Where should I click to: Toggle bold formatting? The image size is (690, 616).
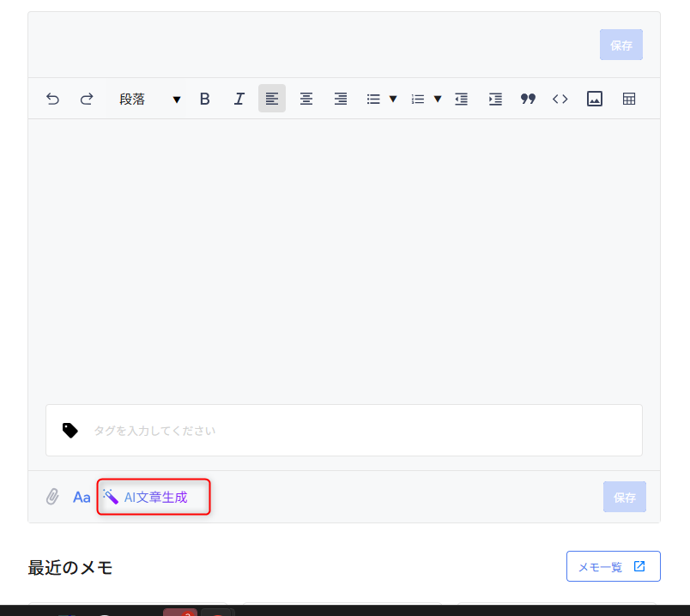click(204, 99)
